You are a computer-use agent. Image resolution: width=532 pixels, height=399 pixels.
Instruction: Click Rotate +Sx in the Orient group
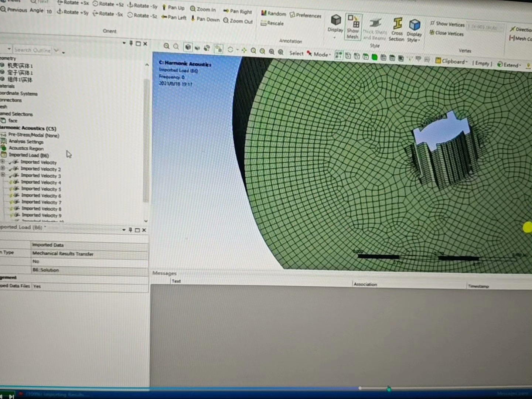(73, 3)
